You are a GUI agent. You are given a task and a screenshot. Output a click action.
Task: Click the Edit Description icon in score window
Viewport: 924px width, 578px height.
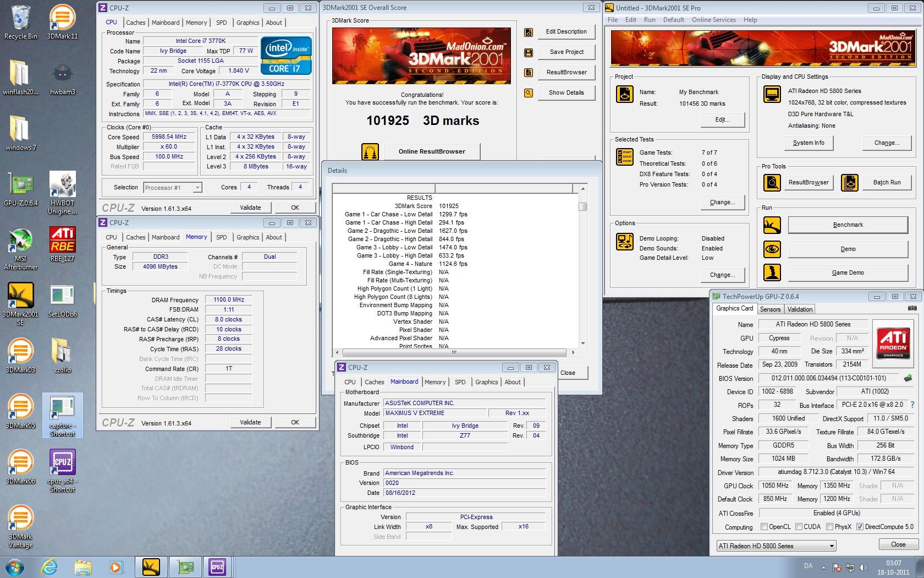point(529,32)
